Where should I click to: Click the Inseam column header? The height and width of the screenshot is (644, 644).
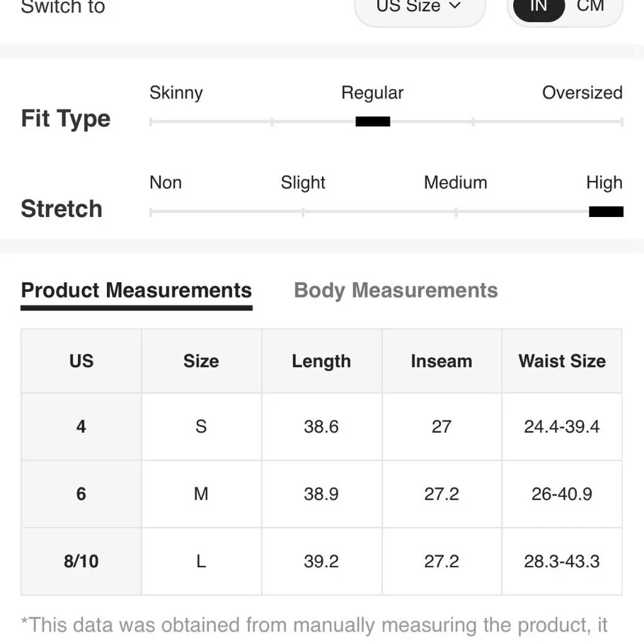coord(442,361)
